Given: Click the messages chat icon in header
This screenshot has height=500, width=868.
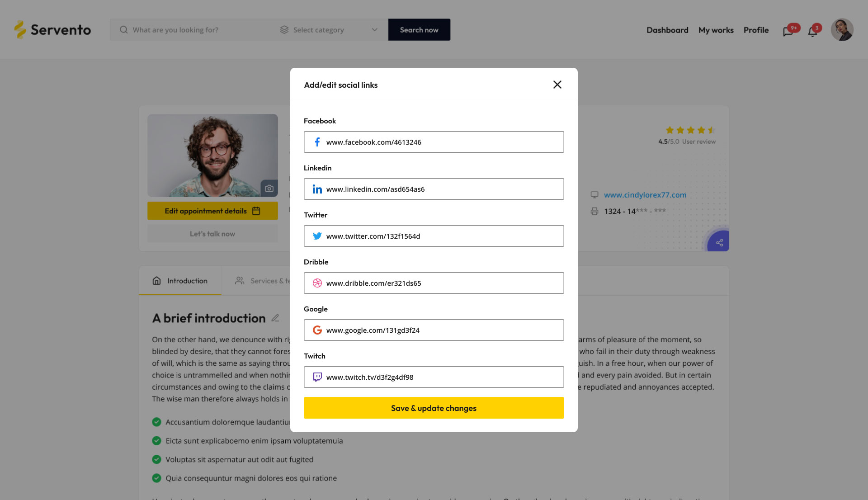Looking at the screenshot, I should pos(788,31).
